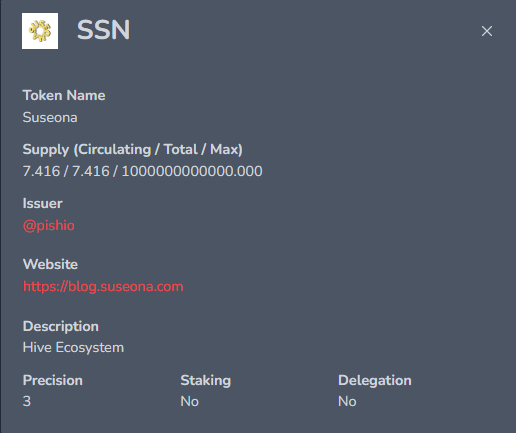Click the Issuer field label
The height and width of the screenshot is (433, 516).
tap(43, 203)
